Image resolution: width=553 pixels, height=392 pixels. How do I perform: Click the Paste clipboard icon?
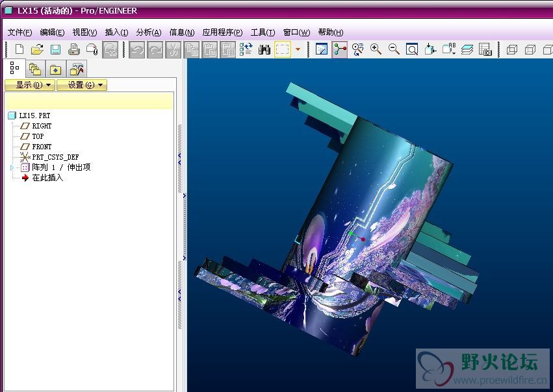[210, 49]
